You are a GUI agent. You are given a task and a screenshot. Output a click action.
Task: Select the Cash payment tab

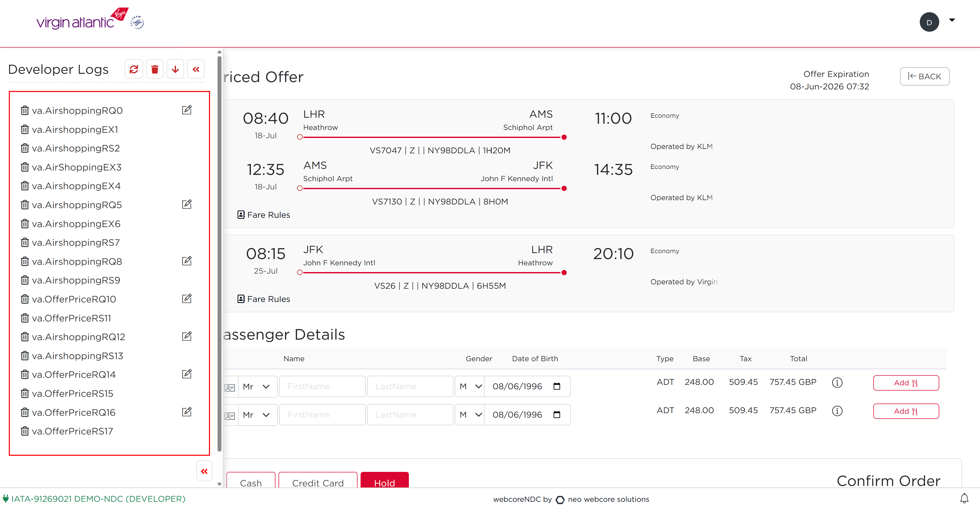251,480
